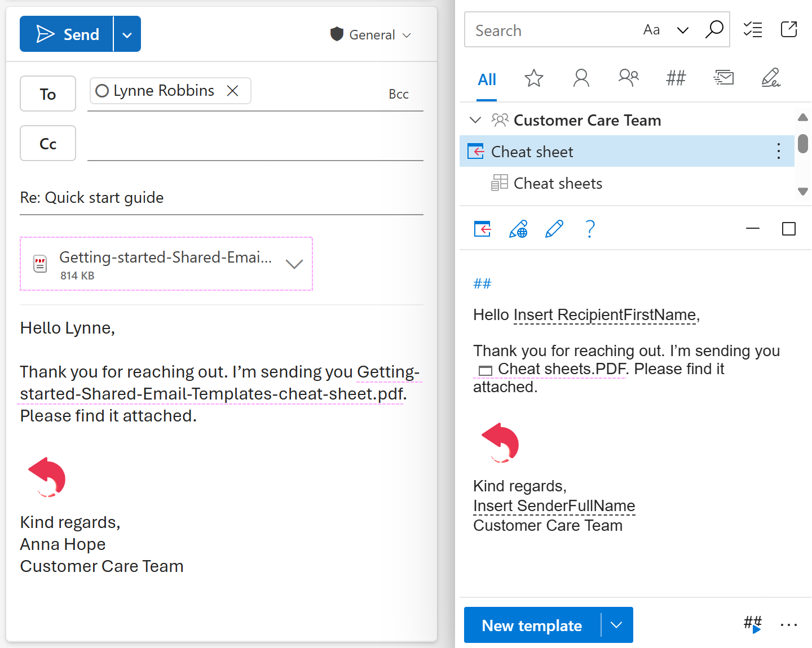Show only personal templates with person filter
This screenshot has height=648, width=812.
click(x=581, y=78)
